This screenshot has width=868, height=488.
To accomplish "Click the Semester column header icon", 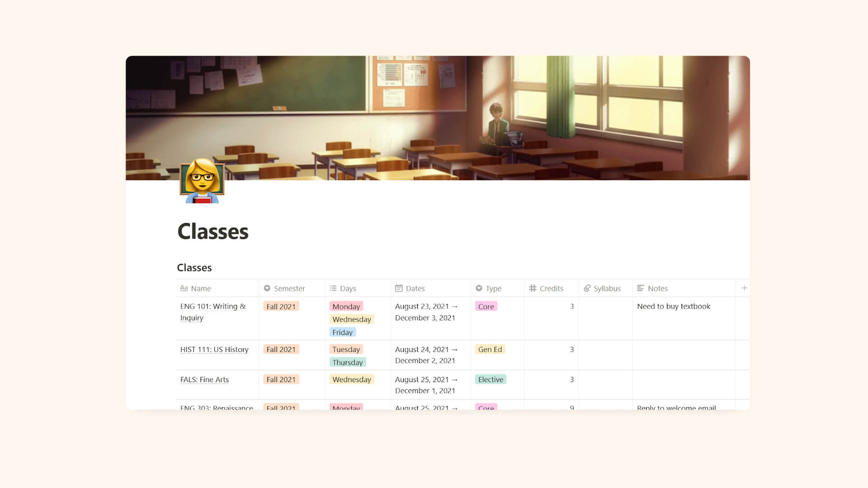I will [267, 288].
